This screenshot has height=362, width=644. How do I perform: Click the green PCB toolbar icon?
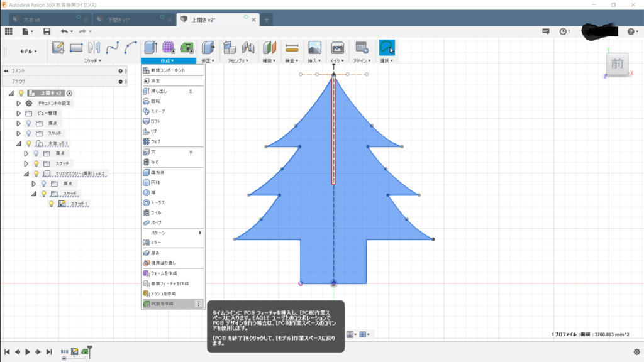tap(186, 48)
